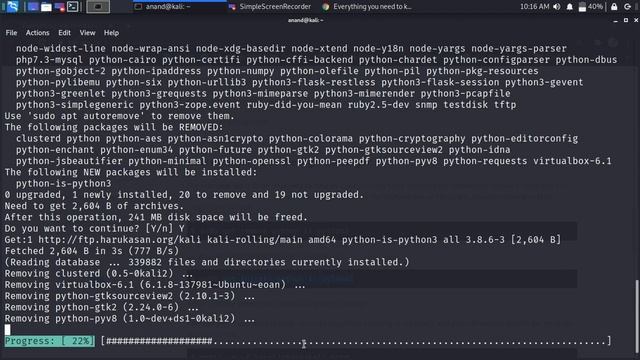Image resolution: width=640 pixels, height=360 pixels.
Task: Click the workspace switcher thumbnail
Action: point(98,7)
